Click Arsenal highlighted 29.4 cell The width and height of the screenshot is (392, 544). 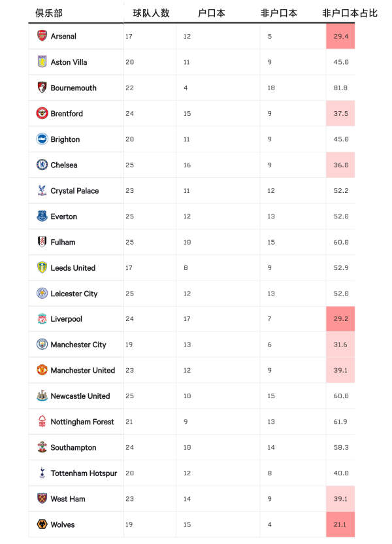click(340, 36)
